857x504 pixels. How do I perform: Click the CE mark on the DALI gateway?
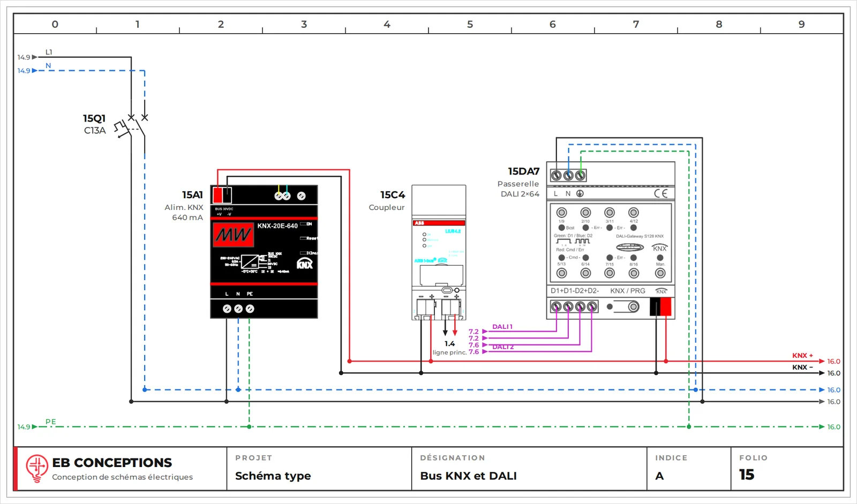(x=661, y=193)
